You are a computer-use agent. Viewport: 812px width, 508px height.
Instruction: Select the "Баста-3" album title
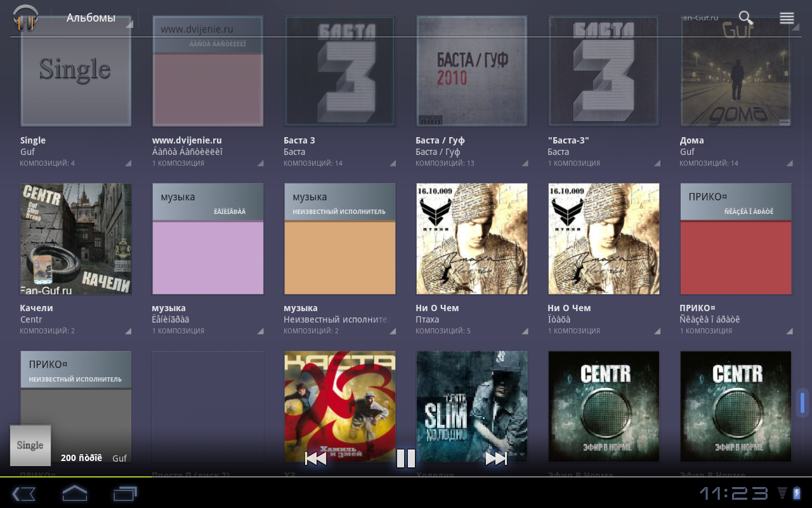click(568, 140)
